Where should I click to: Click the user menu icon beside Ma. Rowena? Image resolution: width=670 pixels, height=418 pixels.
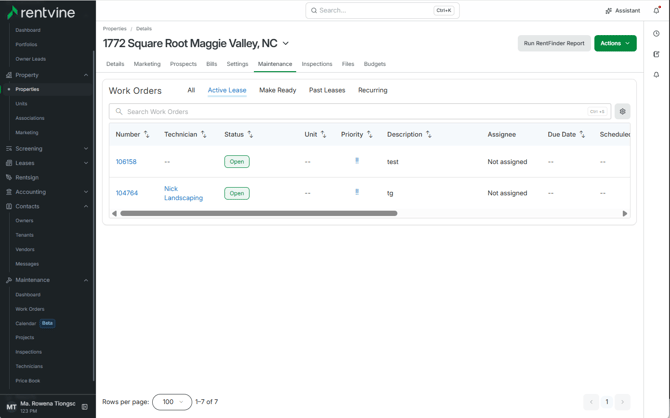point(85,407)
